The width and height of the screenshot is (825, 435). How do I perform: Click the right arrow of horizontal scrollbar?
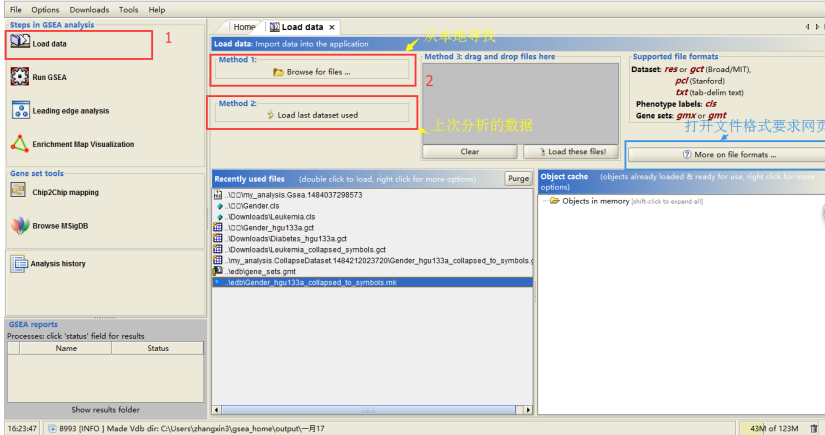coord(528,410)
